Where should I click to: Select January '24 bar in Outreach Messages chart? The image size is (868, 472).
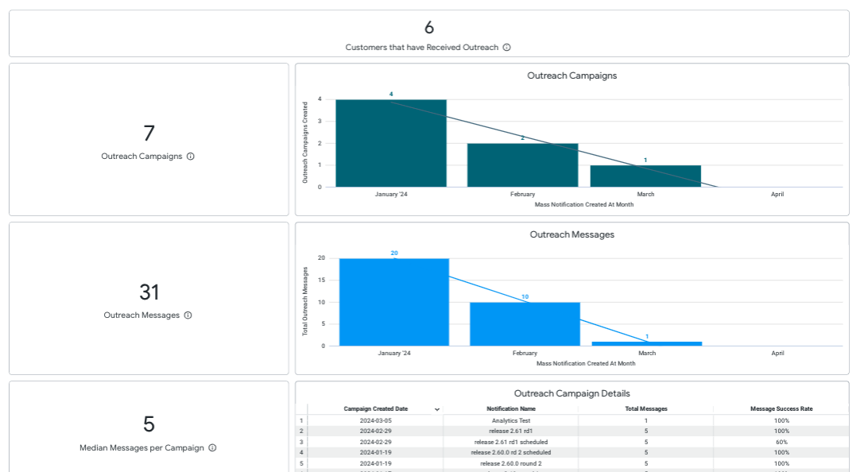point(394,302)
